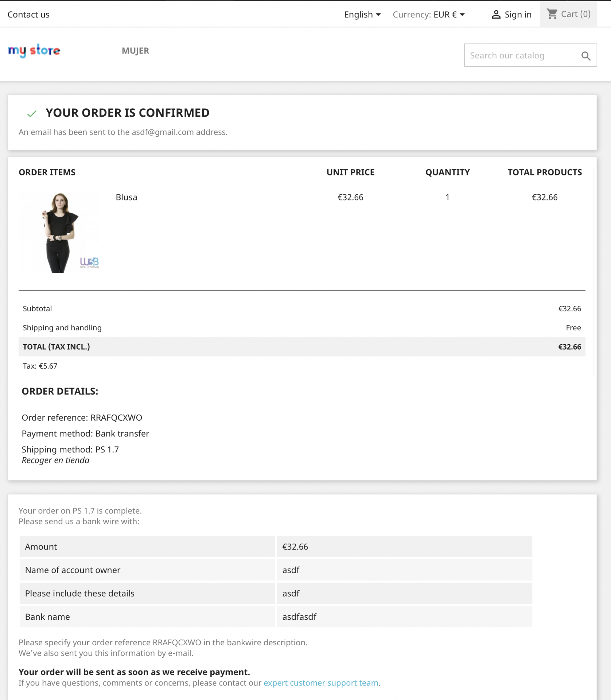Click the TOTAL (TAX INCL.) row
Image resolution: width=611 pixels, height=700 pixels.
(x=302, y=347)
